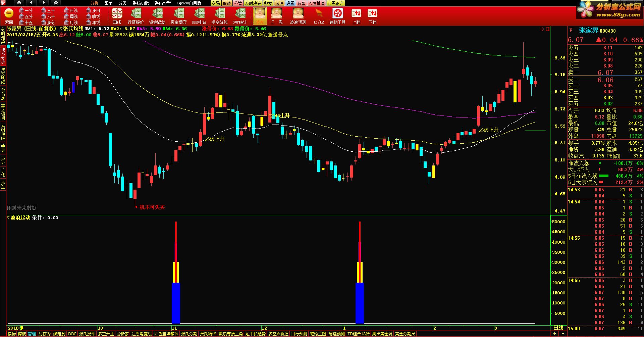Click the 卖一 6.07 order row
644x337 pixels.
click(x=605, y=73)
